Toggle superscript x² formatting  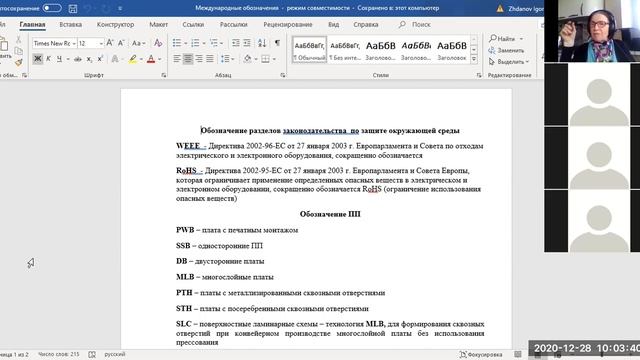(x=100, y=59)
